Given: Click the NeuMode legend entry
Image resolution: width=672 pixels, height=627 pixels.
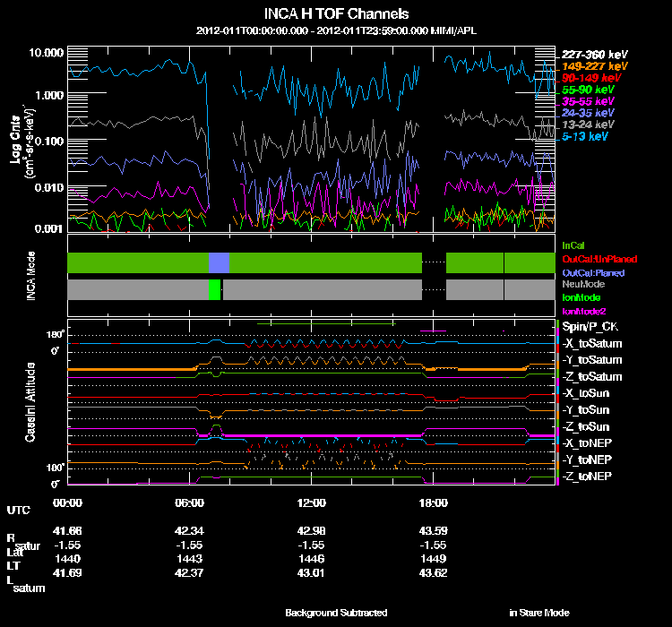Looking at the screenshot, I should pos(582,284).
